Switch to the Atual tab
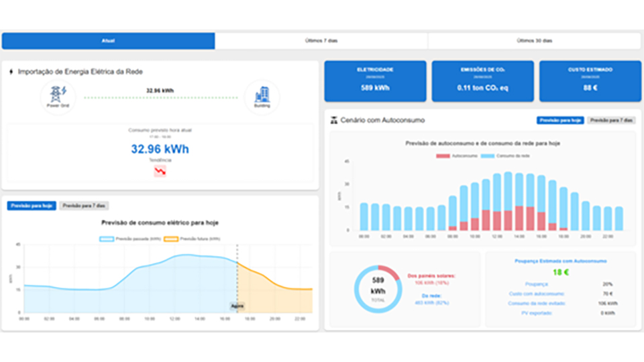This screenshot has height=362, width=644. tap(108, 41)
